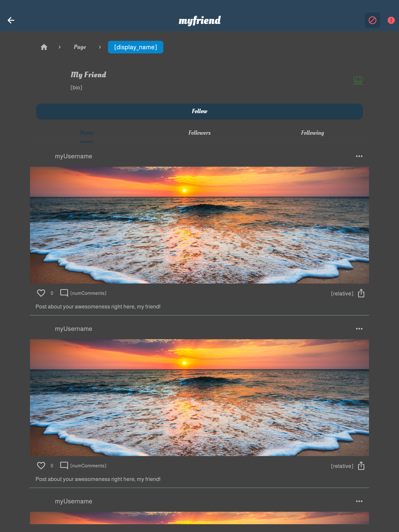Open the three-dot menu of the first post
This screenshot has height=532, width=399.
point(359,156)
